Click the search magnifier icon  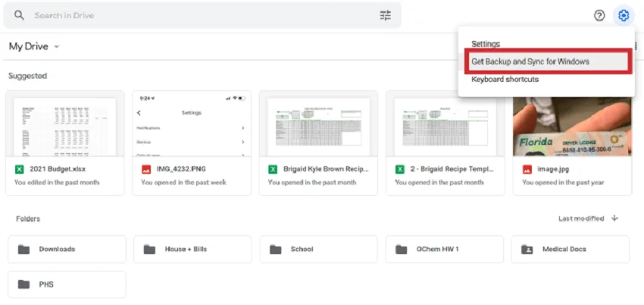[x=19, y=16]
